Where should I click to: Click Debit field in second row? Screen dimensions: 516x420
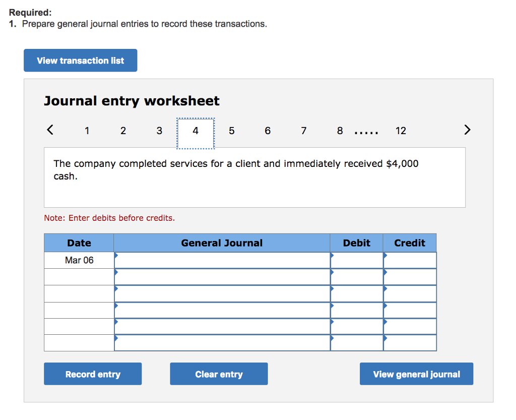[357, 277]
